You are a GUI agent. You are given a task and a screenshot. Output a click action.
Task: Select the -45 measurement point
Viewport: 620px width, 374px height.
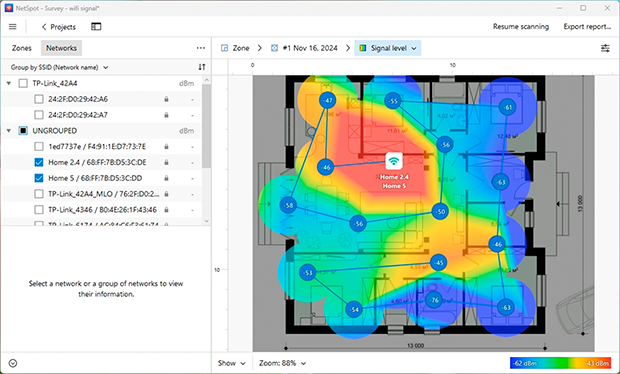[x=439, y=262]
